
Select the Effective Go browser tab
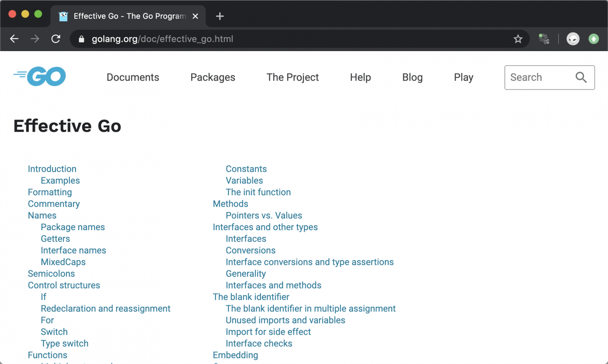click(x=128, y=16)
